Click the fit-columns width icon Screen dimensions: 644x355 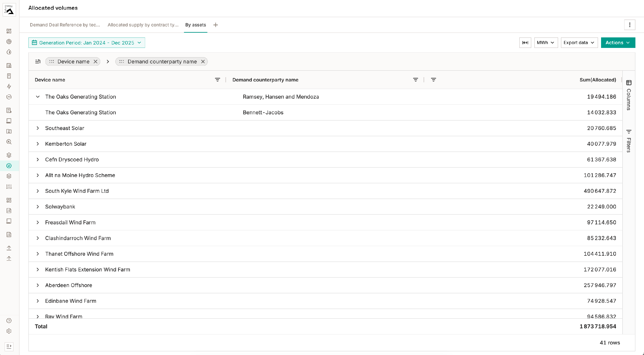click(525, 43)
